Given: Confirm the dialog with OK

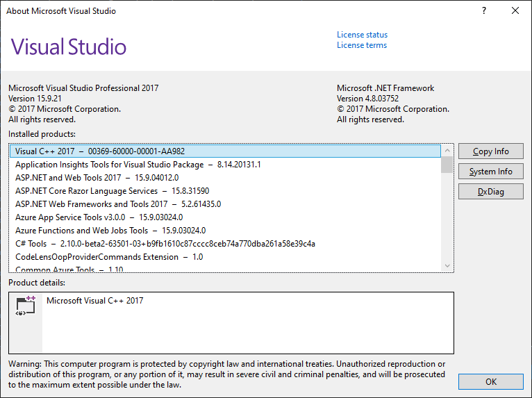Looking at the screenshot, I should (490, 382).
